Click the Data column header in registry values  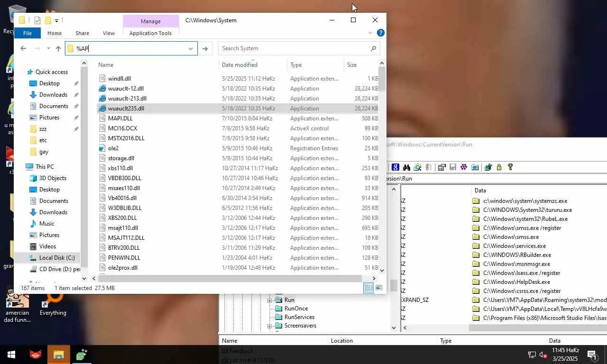540,190
